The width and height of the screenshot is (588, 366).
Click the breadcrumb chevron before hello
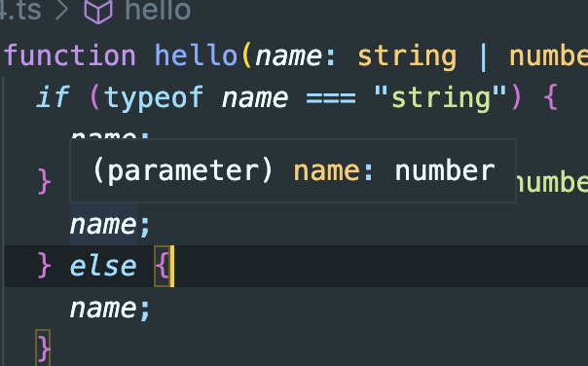click(x=62, y=10)
